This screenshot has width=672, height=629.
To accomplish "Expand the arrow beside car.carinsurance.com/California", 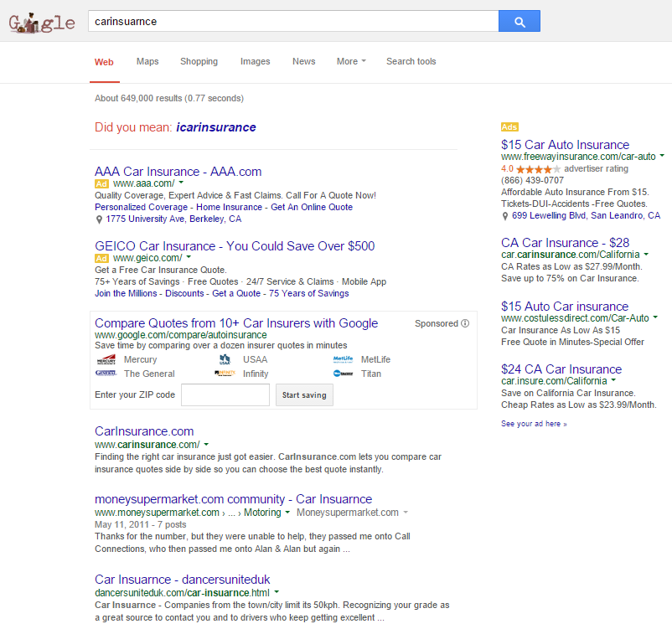I will 646,254.
